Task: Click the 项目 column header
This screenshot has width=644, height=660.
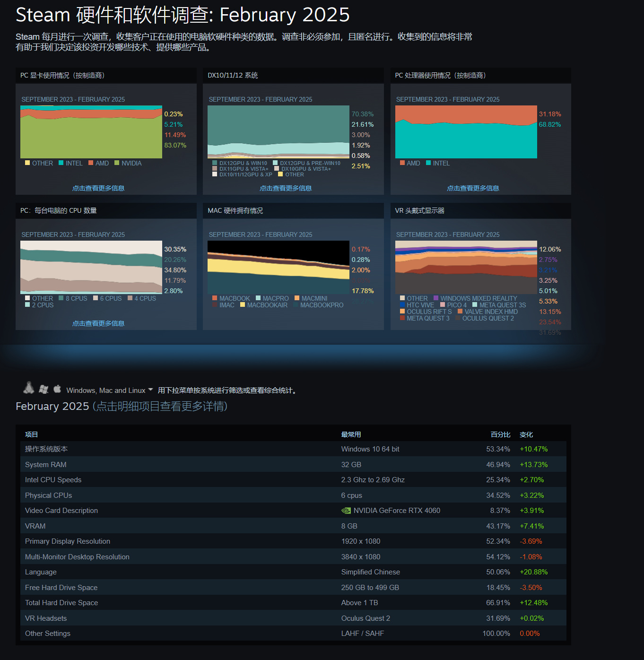Action: (x=31, y=434)
